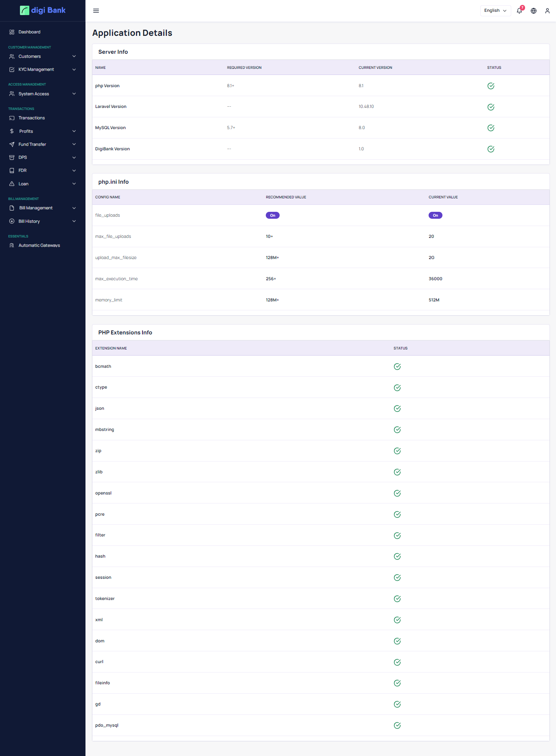Expand the Customers submenu
Image resolution: width=556 pixels, height=756 pixels.
(43, 56)
